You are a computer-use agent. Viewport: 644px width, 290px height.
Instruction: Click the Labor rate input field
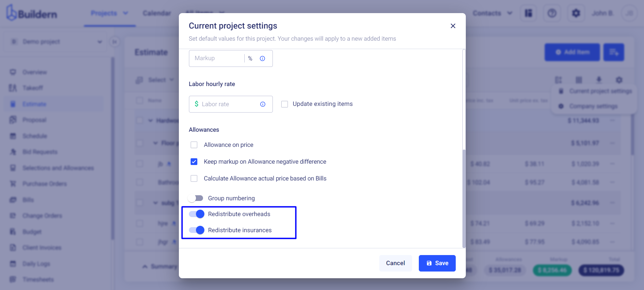[231, 104]
